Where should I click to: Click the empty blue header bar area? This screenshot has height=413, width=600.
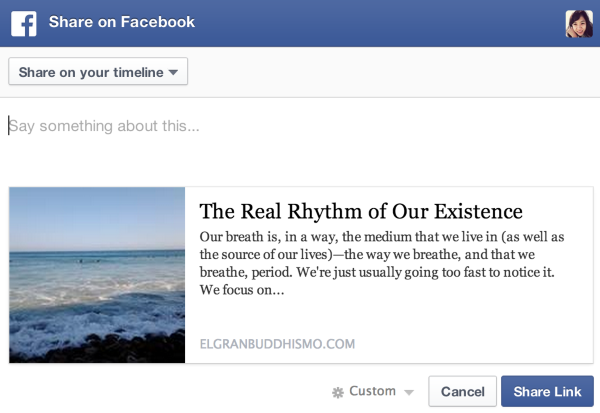(x=380, y=22)
